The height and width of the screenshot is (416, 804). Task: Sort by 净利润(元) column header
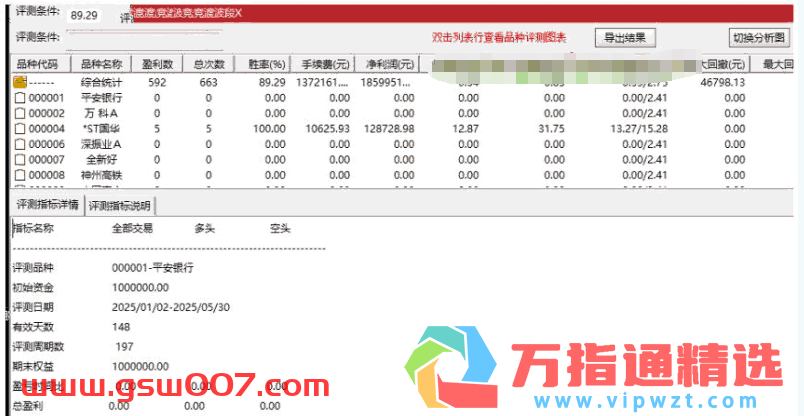387,64
